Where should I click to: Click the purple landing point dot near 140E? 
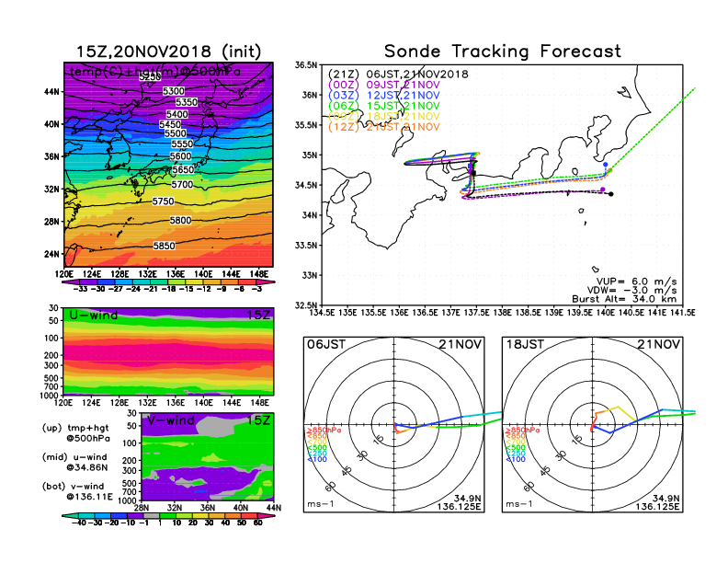pos(603,190)
